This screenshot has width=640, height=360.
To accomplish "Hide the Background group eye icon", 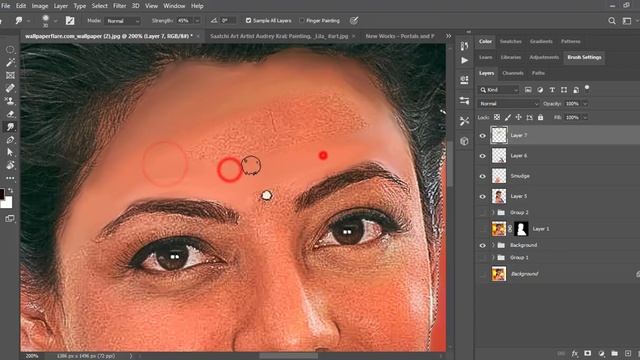I will (482, 245).
